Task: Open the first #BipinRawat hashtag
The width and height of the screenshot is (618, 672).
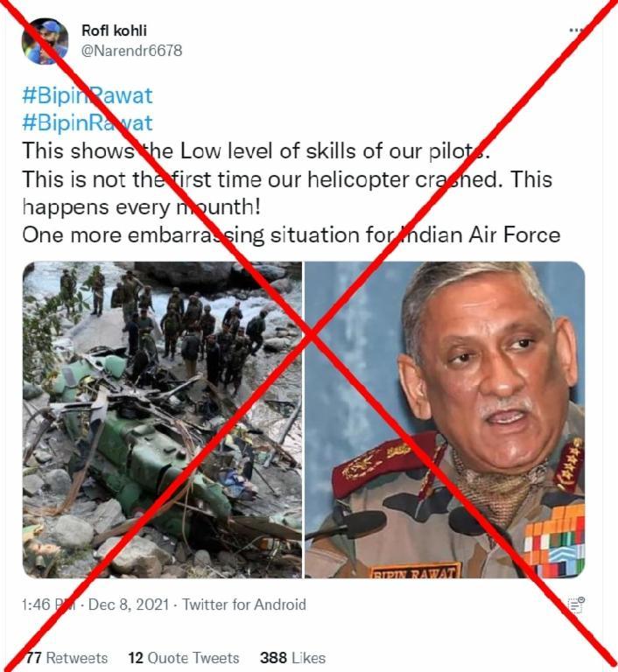Action: pos(87,95)
